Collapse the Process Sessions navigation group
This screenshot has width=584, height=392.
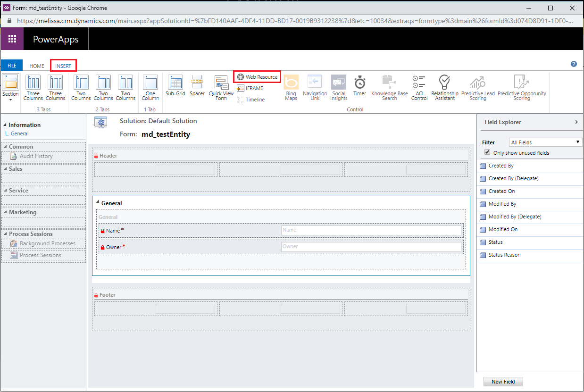[5, 234]
